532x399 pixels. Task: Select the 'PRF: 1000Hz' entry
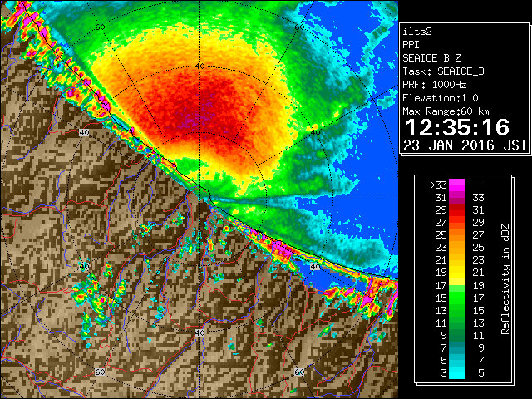pos(435,85)
